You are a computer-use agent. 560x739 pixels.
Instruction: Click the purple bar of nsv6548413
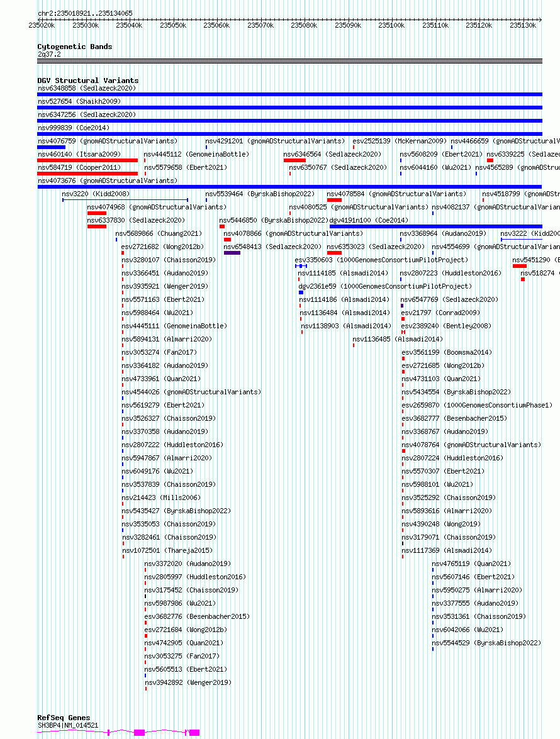click(232, 253)
